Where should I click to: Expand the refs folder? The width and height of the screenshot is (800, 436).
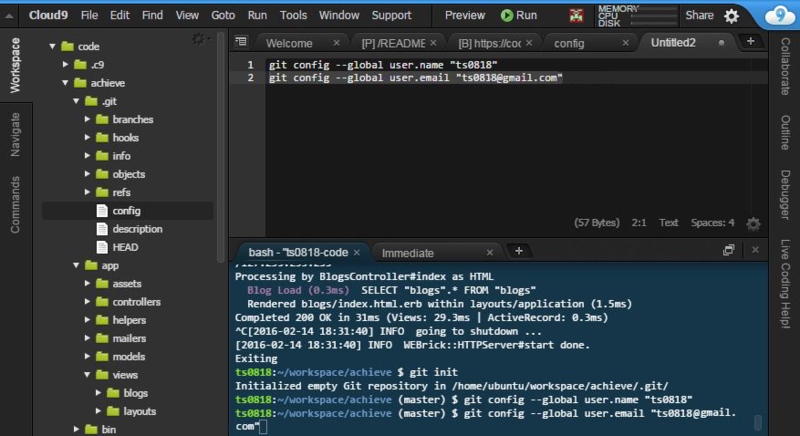click(x=87, y=192)
